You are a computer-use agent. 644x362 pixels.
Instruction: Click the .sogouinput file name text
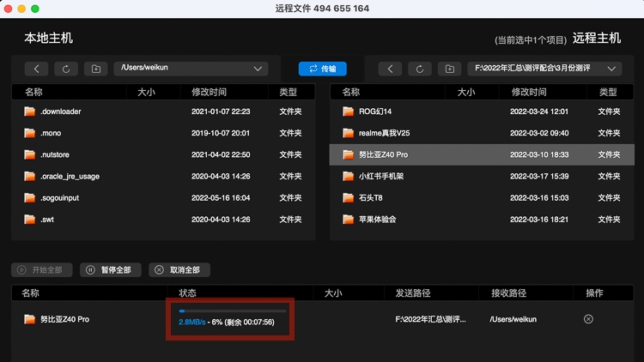click(60, 198)
